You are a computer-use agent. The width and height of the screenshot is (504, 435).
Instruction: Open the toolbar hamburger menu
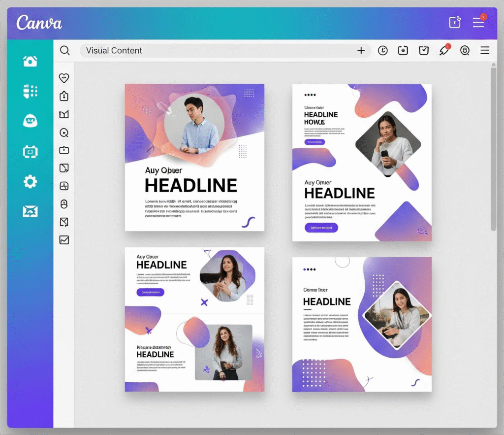tap(485, 51)
